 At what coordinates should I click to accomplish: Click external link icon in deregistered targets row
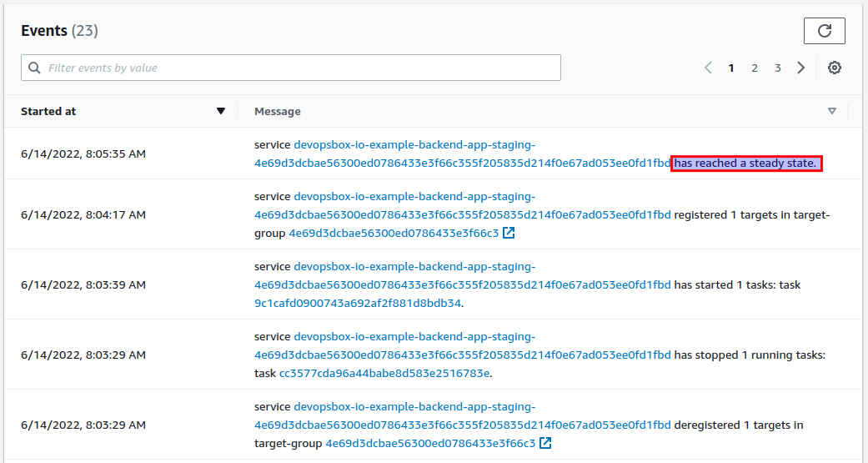tap(545, 444)
